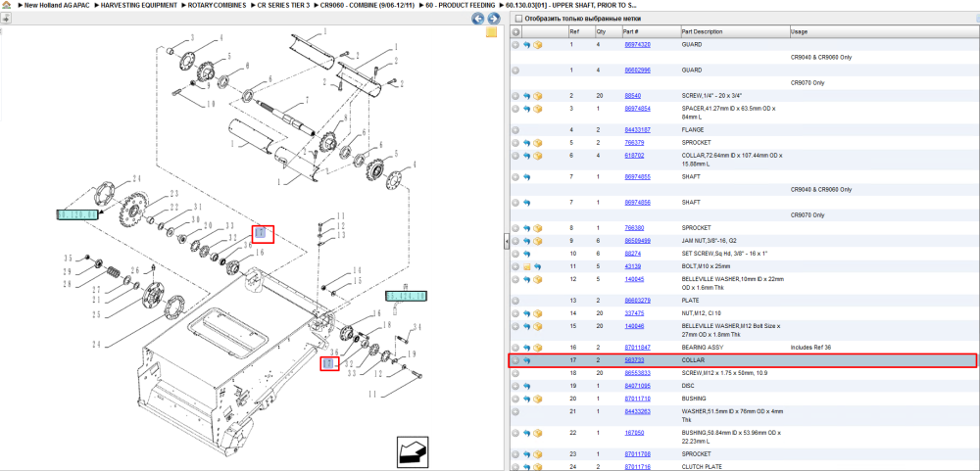Click the yellow note icon for BOLT 43139
Viewport: 980px width, 471px height.
tap(527, 266)
